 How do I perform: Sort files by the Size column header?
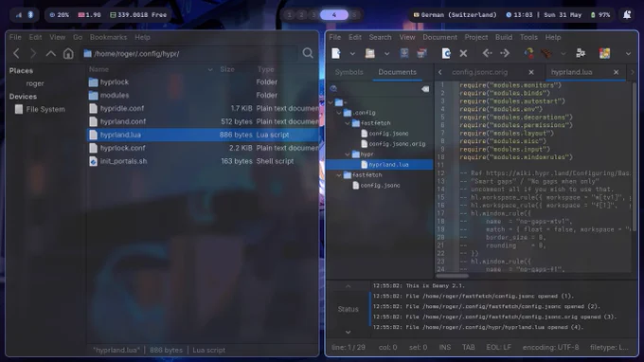pos(227,69)
